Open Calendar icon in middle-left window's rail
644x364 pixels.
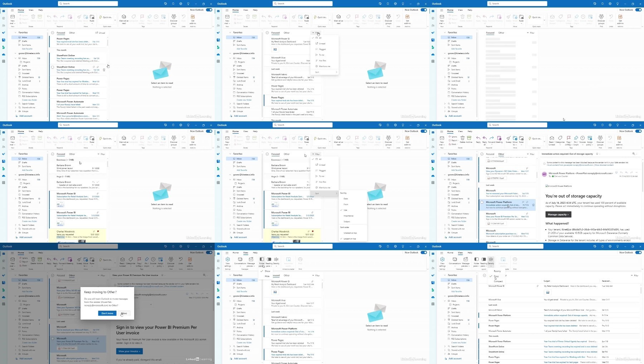pyautogui.click(x=4, y=139)
